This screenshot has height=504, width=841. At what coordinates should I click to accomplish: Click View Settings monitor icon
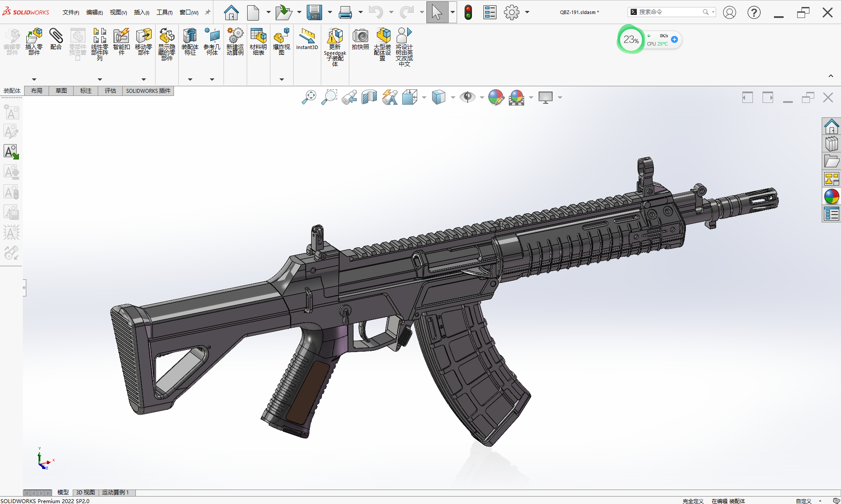pyautogui.click(x=546, y=97)
